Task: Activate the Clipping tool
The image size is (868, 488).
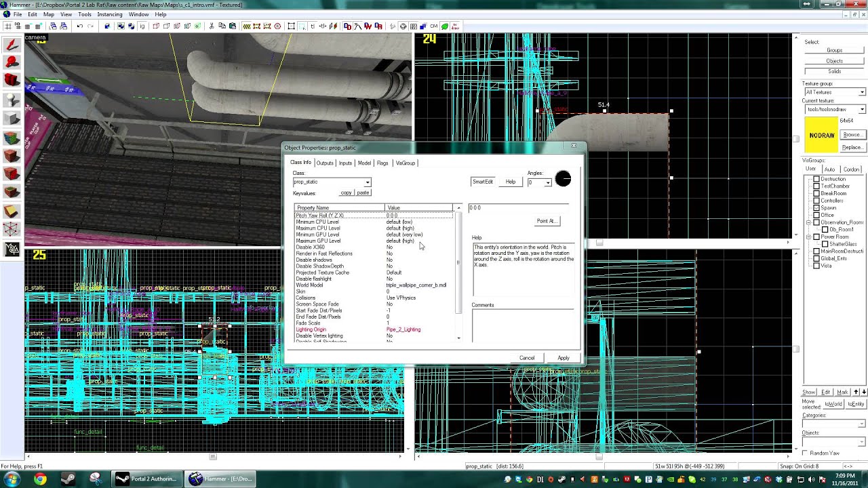Action: (12, 211)
